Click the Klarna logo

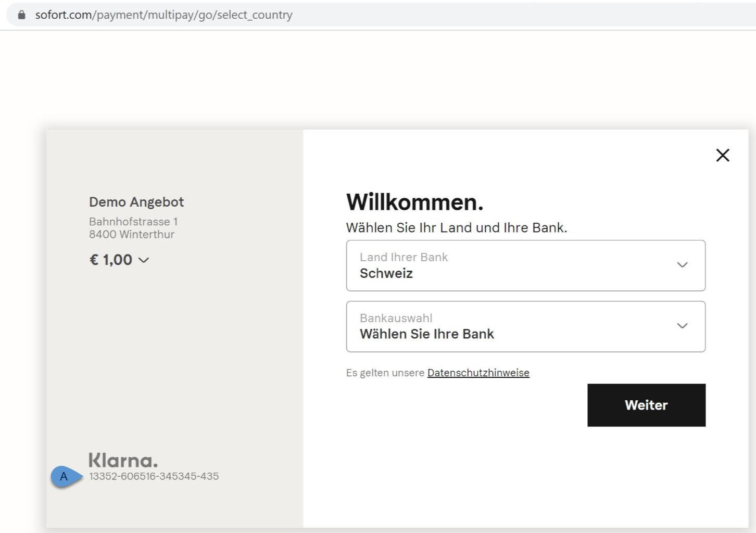pyautogui.click(x=123, y=460)
